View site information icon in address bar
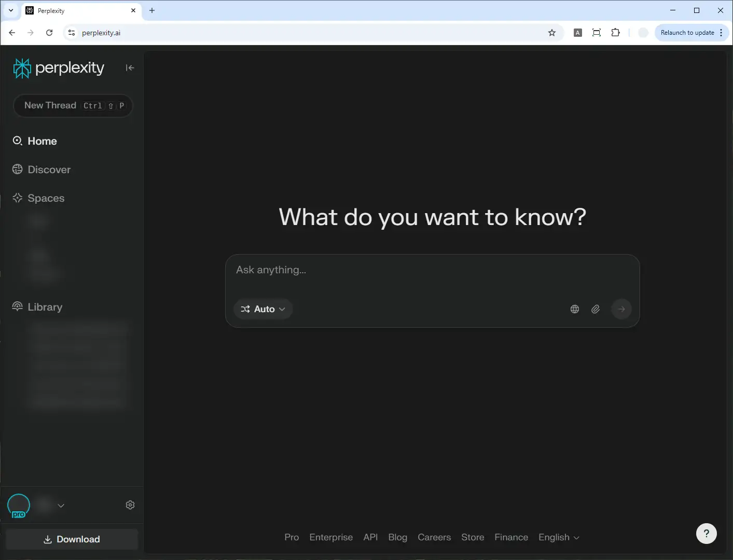 pyautogui.click(x=72, y=33)
